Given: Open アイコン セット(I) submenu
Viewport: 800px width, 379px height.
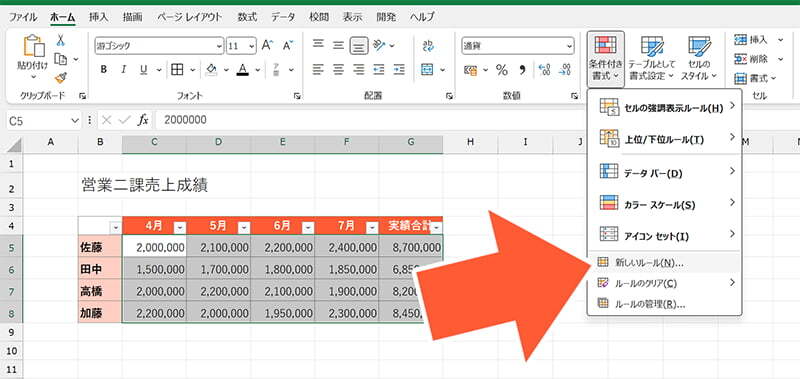Looking at the screenshot, I should (664, 236).
